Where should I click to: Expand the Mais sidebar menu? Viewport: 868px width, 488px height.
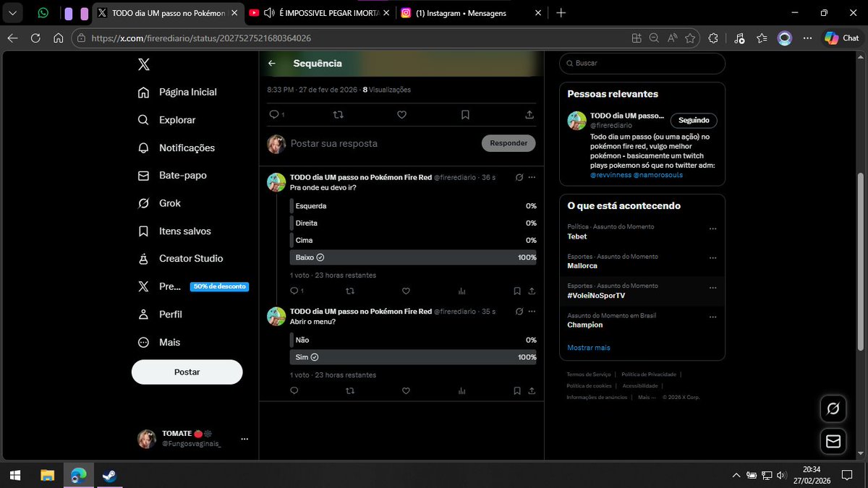tap(159, 342)
